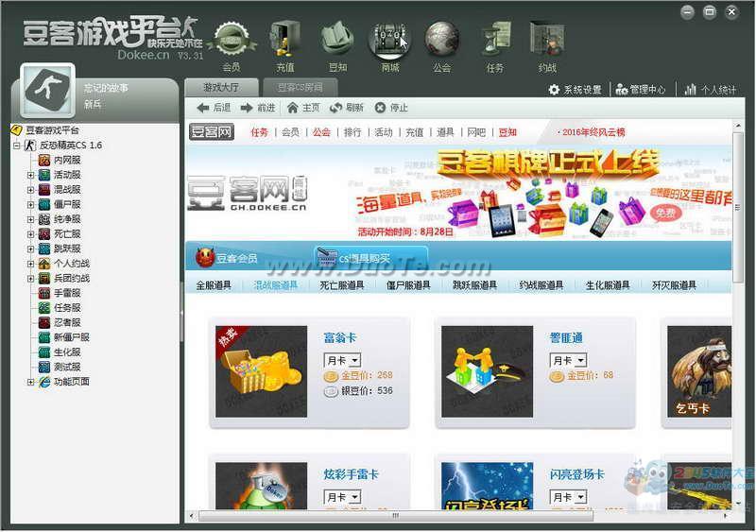Screen dimensions: 756x532
Task: Stop loading with 停止 button
Action: pos(391,108)
